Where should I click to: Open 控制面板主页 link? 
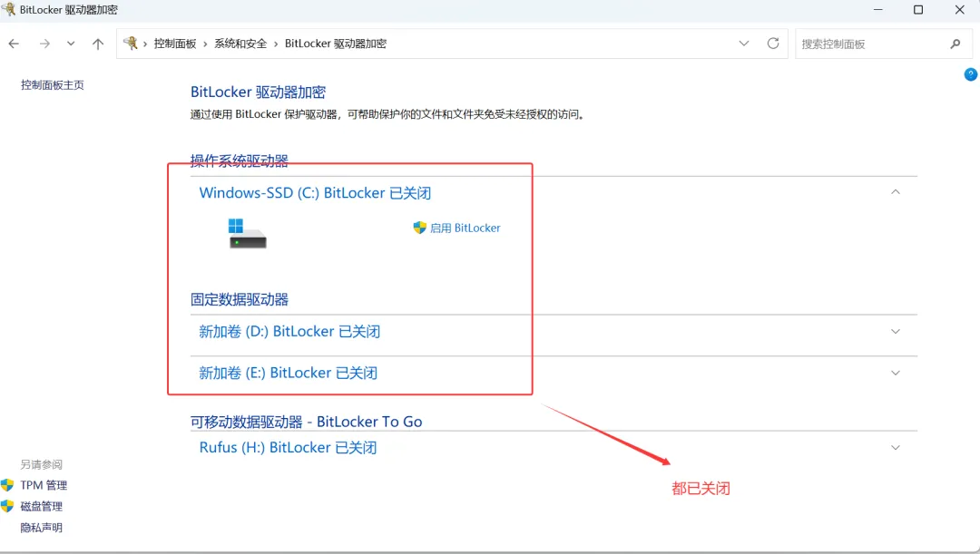(x=53, y=85)
